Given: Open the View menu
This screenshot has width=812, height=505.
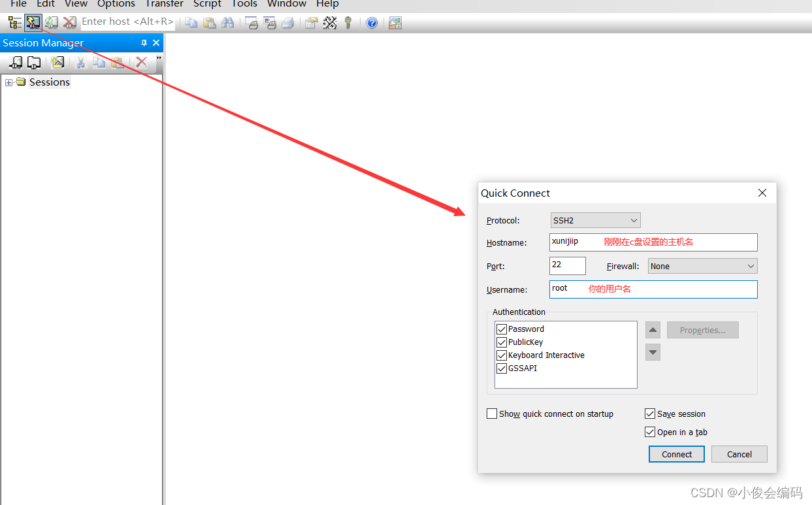Looking at the screenshot, I should [x=76, y=4].
